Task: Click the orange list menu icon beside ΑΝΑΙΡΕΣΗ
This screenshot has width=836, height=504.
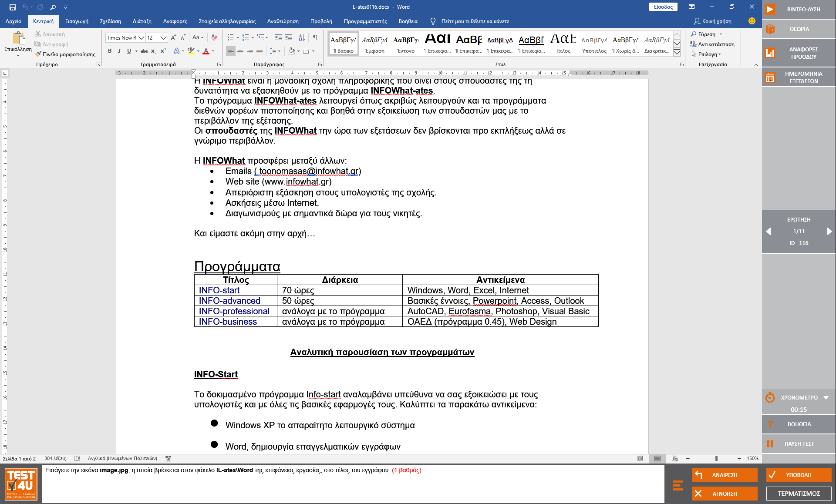Action: 678,485
